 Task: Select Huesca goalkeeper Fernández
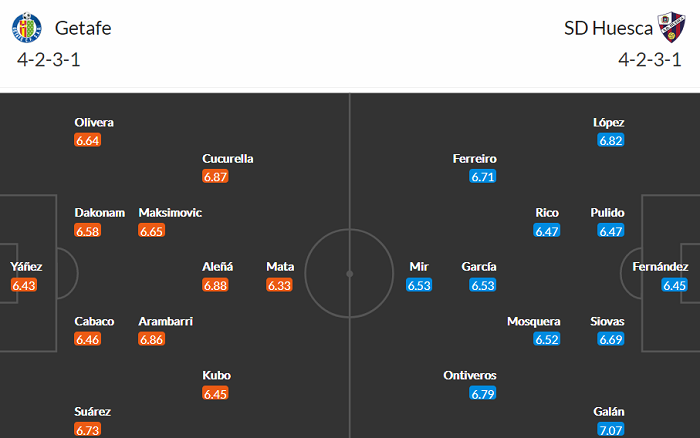(x=660, y=267)
